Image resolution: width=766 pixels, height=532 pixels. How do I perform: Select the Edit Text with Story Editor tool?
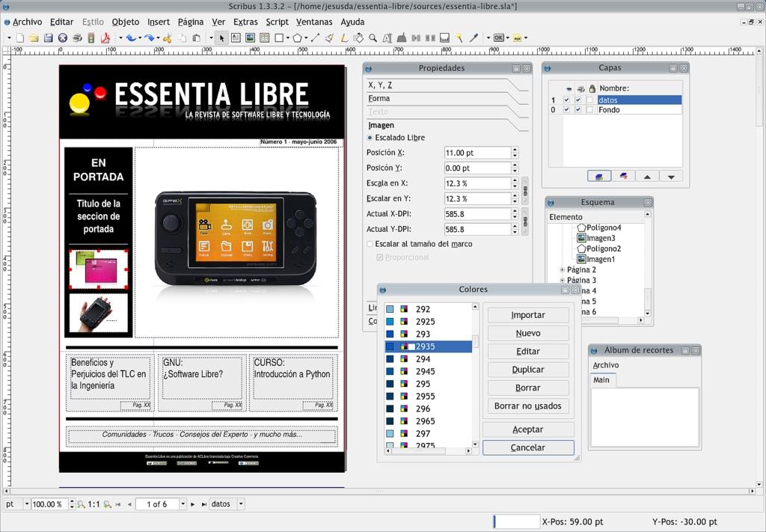click(x=401, y=37)
